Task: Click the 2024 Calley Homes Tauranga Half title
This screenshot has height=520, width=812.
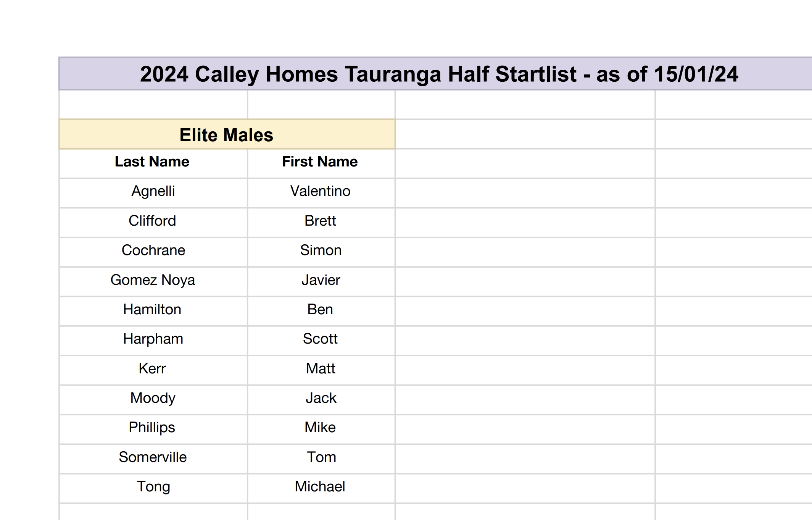Action: tap(439, 74)
